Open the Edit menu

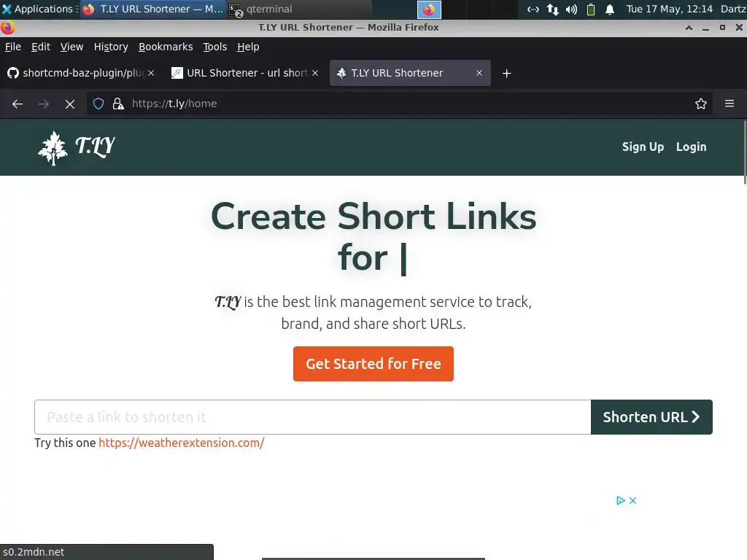41,47
